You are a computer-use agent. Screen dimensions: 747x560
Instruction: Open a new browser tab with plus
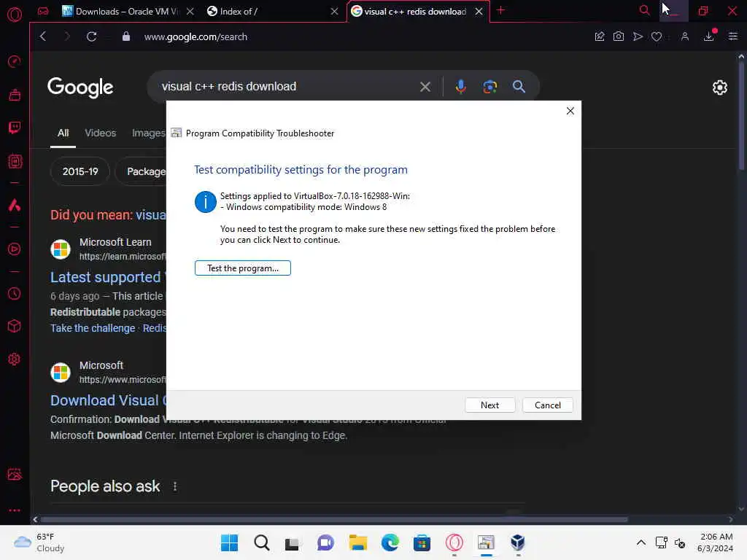tap(500, 10)
